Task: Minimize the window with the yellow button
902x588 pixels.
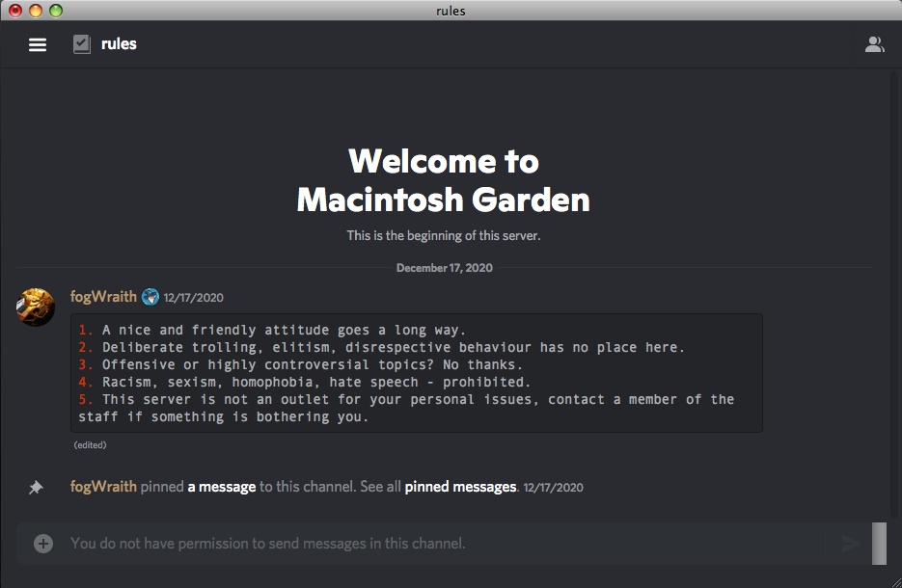Action: click(36, 11)
